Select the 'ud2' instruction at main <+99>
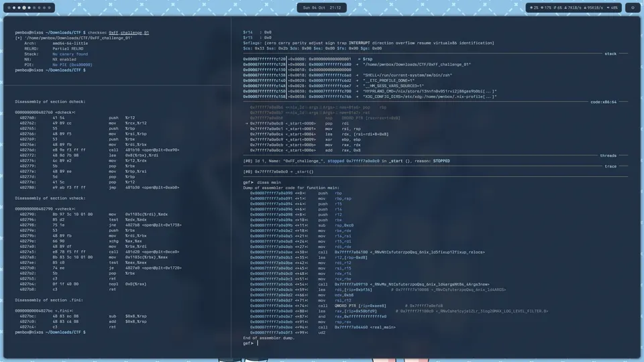The image size is (644, 362). coord(288,333)
